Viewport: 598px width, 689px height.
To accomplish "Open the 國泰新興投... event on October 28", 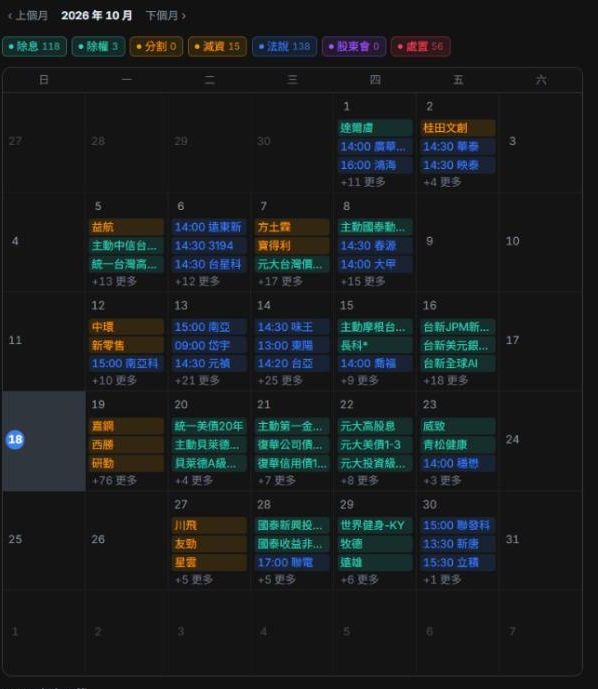I will pyautogui.click(x=292, y=526).
